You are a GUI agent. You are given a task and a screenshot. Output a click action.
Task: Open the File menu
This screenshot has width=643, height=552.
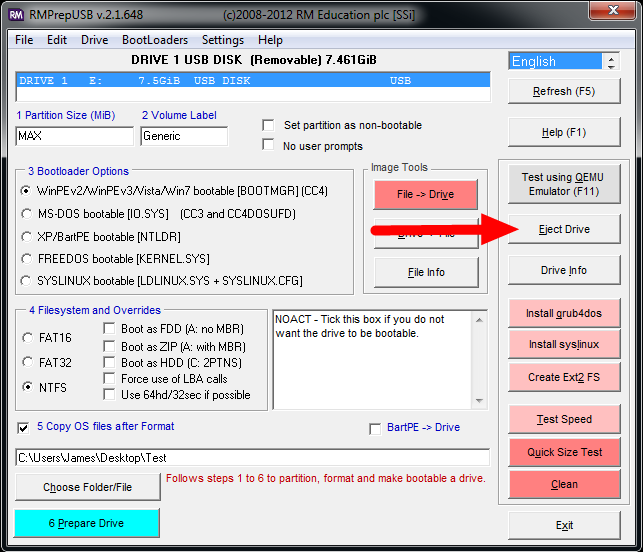pyautogui.click(x=24, y=40)
